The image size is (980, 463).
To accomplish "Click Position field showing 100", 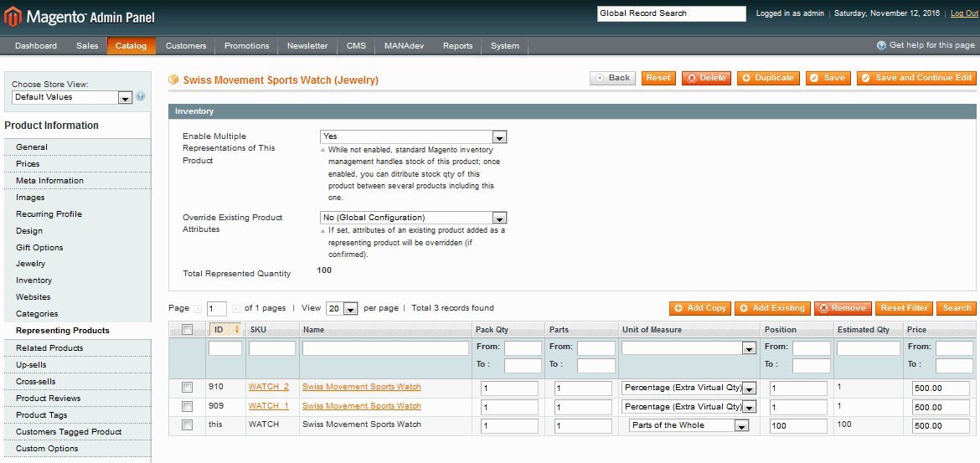I will (798, 426).
